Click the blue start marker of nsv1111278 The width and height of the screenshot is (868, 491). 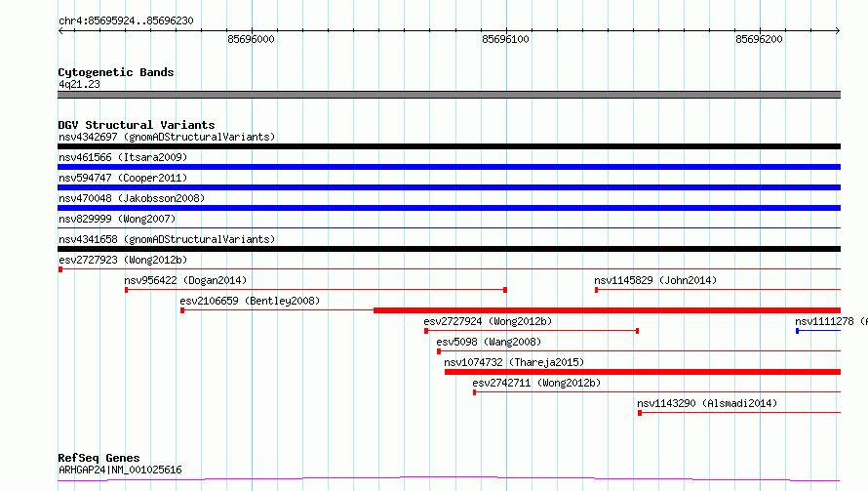pos(797,331)
